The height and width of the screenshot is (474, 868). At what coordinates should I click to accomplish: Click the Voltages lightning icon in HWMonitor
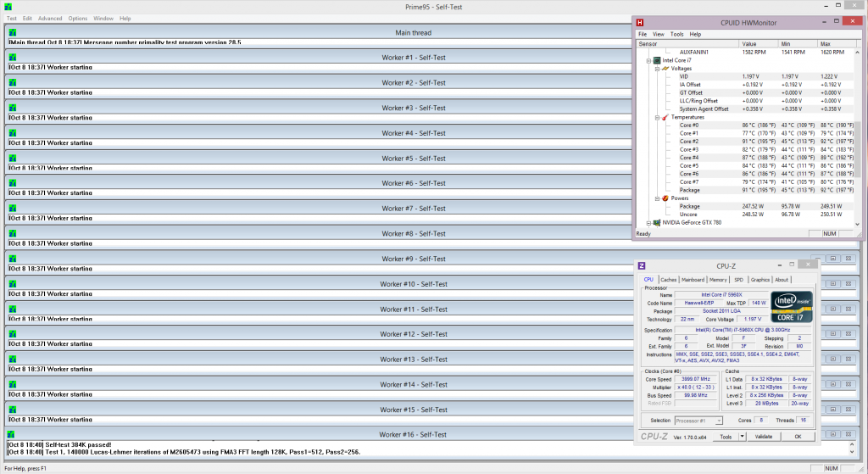(x=665, y=69)
